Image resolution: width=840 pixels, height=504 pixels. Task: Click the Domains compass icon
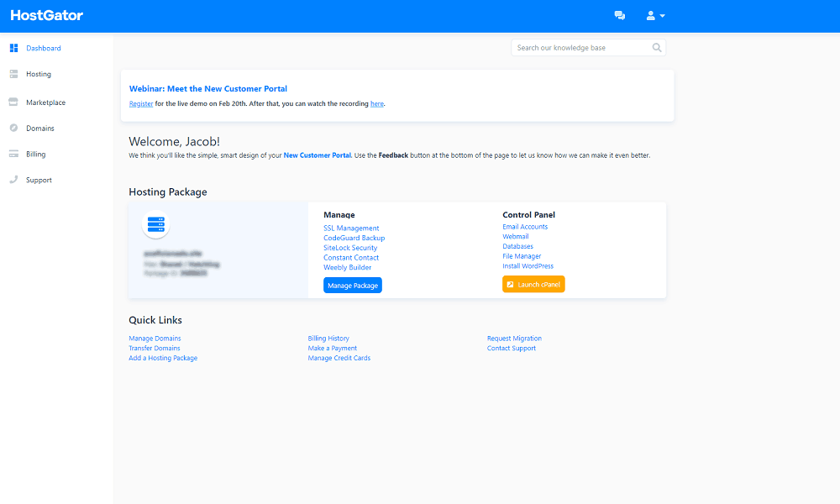(14, 128)
